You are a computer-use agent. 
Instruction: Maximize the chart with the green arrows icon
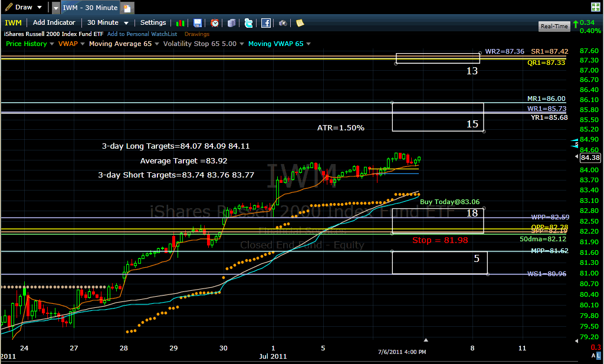pos(595,7)
